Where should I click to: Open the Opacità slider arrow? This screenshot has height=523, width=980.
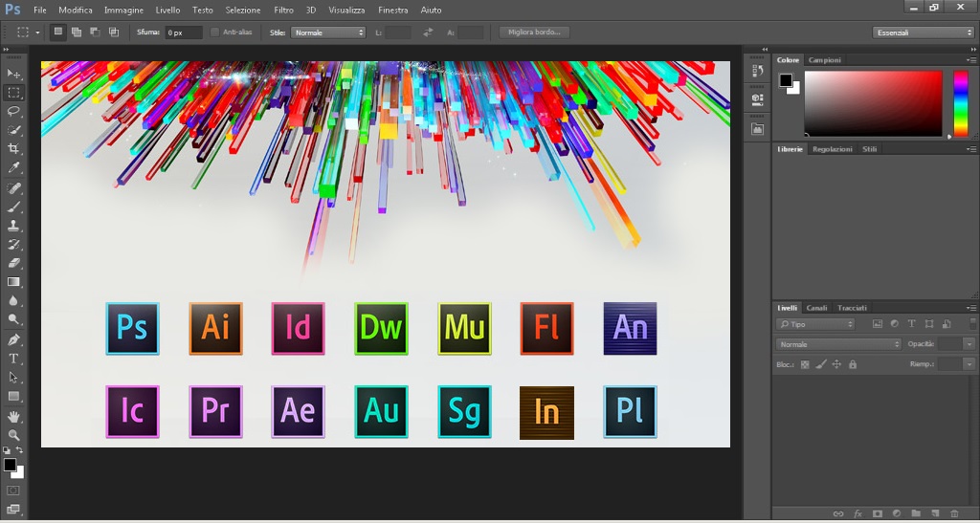(x=969, y=344)
